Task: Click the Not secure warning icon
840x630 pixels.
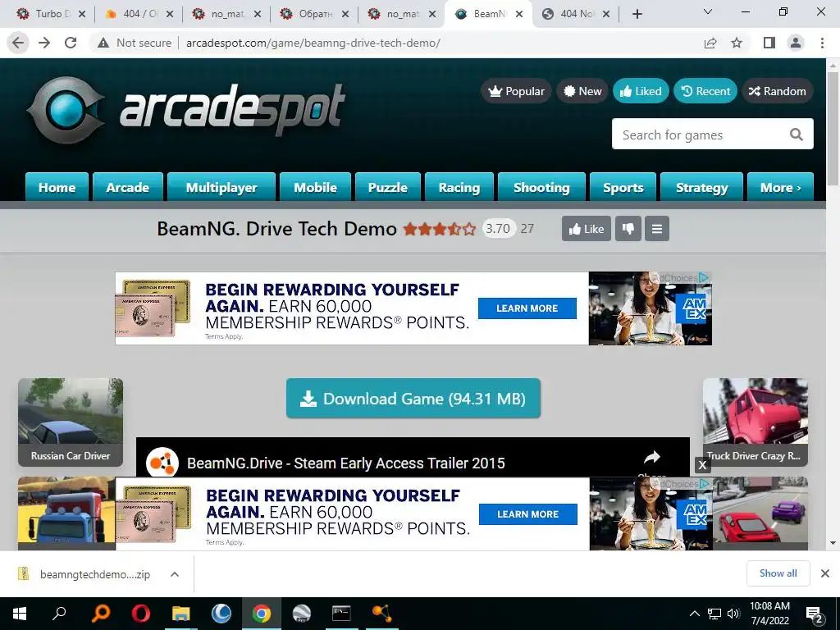Action: point(103,43)
